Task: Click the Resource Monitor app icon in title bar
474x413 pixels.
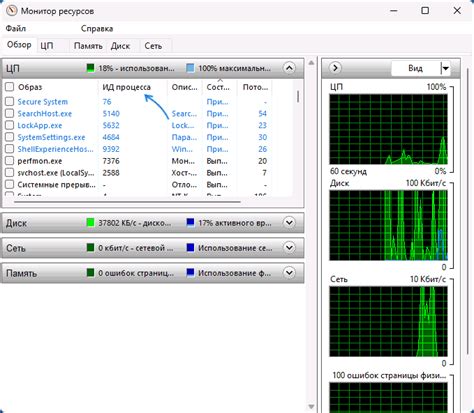Action: [11, 11]
